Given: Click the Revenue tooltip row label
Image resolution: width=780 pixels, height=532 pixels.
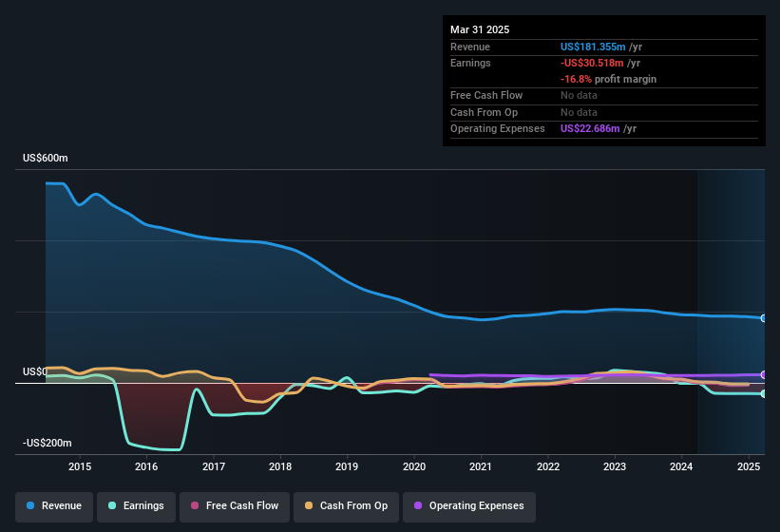Looking at the screenshot, I should coord(470,47).
